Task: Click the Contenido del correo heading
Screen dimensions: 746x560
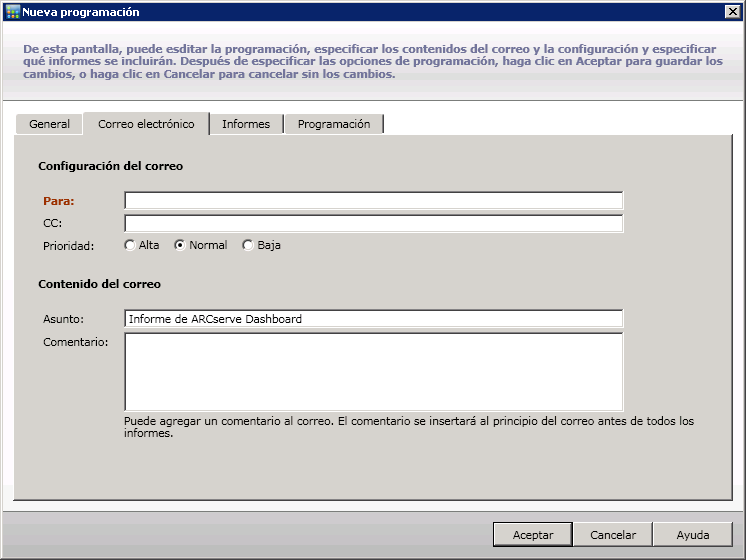Action: (99, 284)
